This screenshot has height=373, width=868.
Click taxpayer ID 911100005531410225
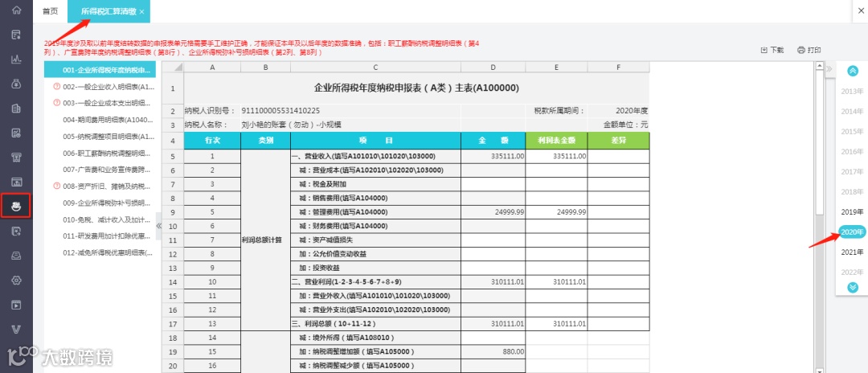pos(280,111)
